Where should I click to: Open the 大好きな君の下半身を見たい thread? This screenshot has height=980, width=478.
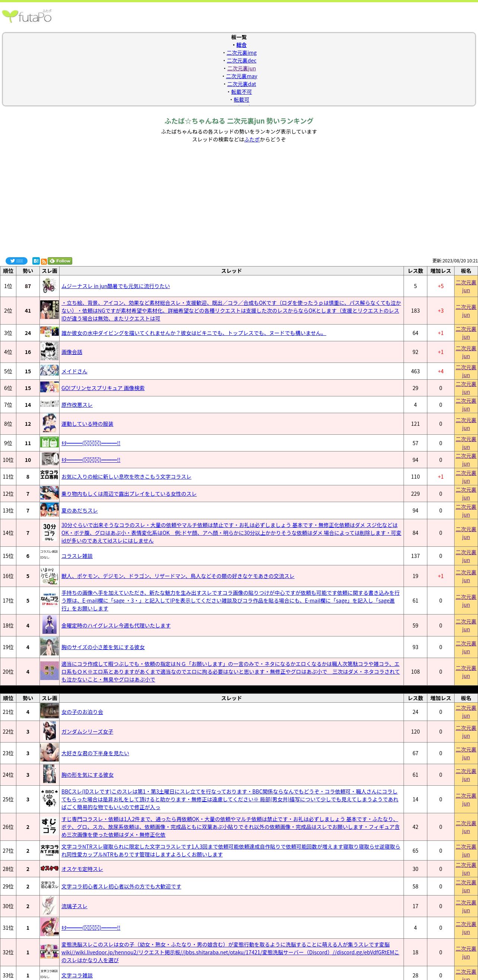click(95, 753)
